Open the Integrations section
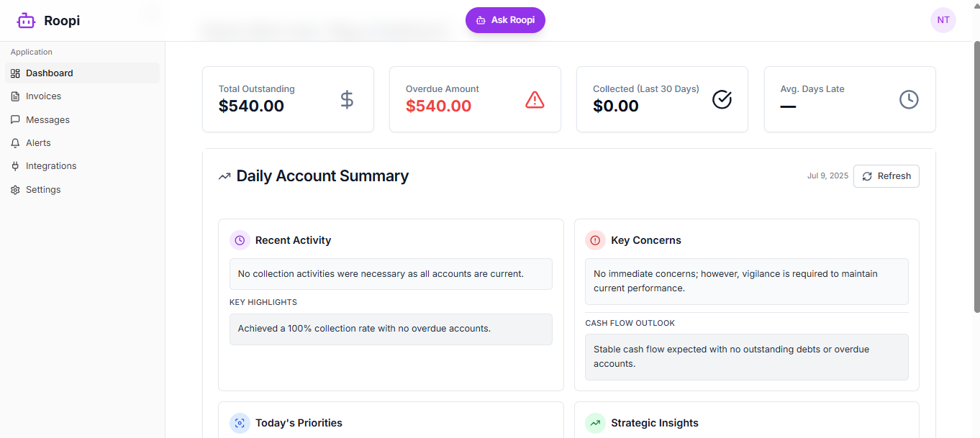The width and height of the screenshot is (980, 438). point(50,166)
